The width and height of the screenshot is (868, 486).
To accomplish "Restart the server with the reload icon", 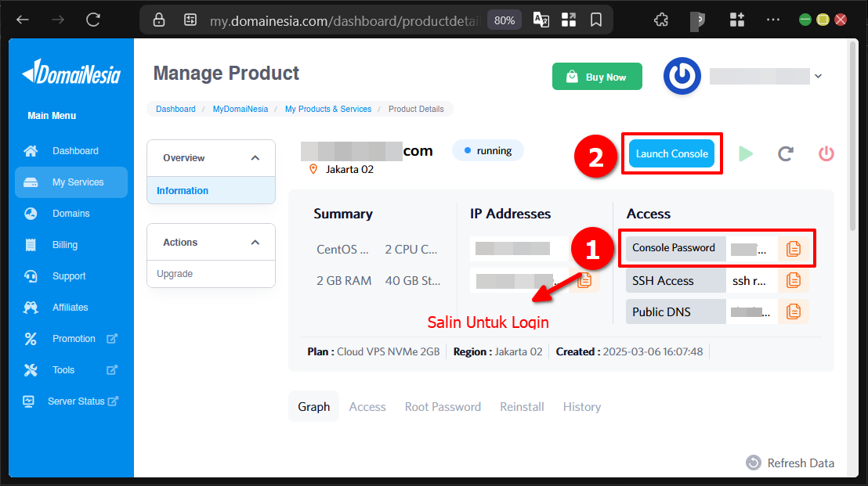I will 786,153.
